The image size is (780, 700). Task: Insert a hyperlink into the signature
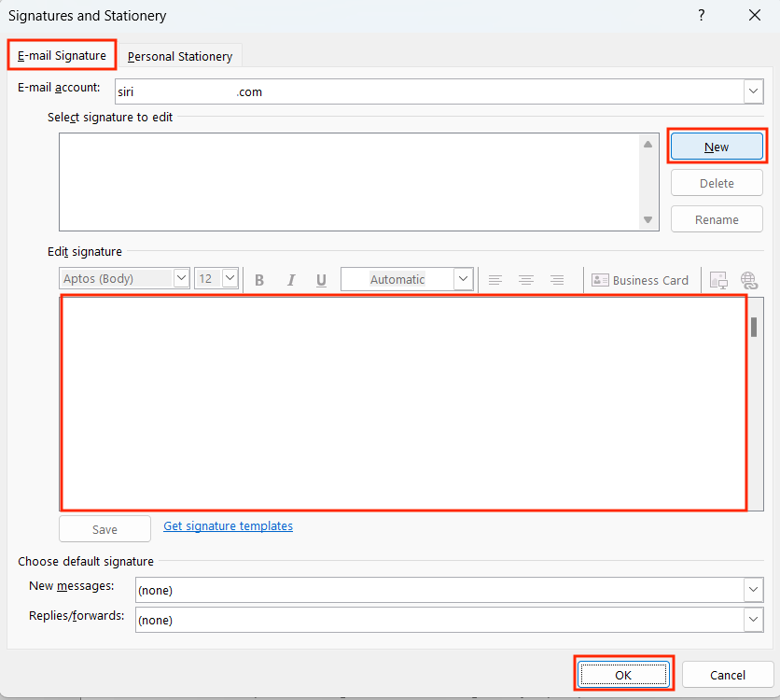point(749,280)
